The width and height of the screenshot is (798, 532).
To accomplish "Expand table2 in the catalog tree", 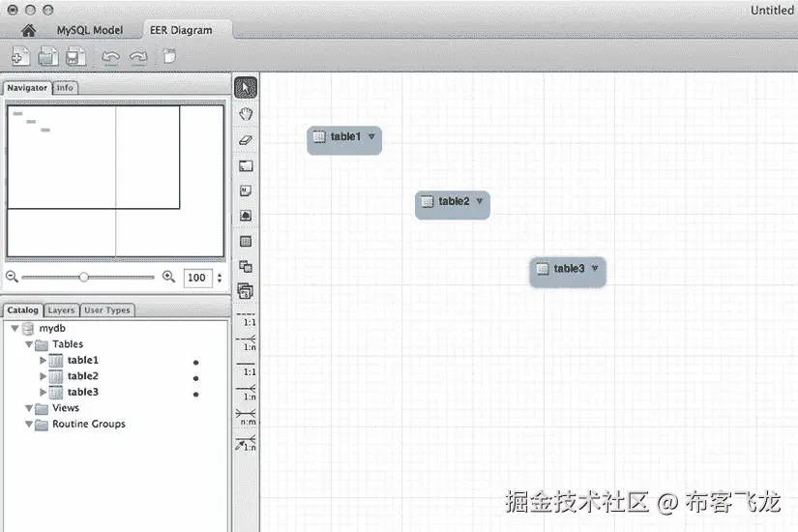I will pyautogui.click(x=43, y=376).
